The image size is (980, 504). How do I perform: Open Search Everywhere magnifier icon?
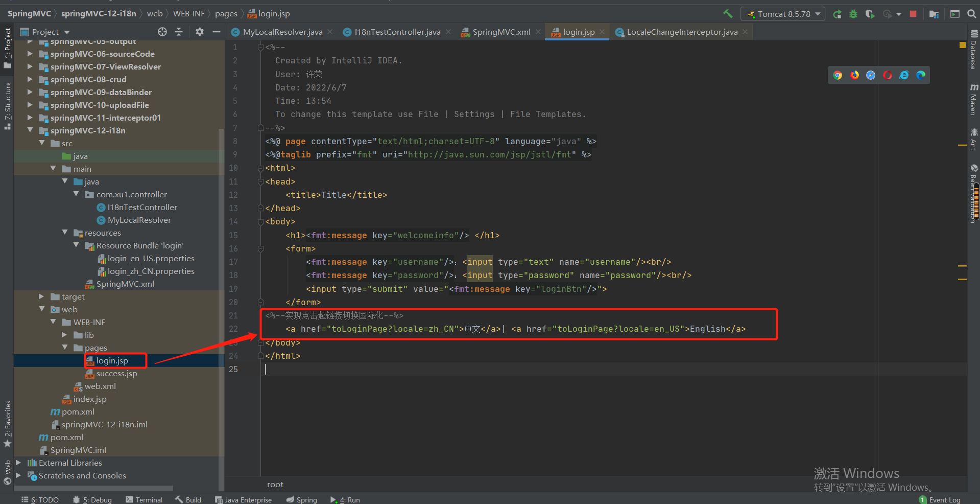pyautogui.click(x=972, y=14)
